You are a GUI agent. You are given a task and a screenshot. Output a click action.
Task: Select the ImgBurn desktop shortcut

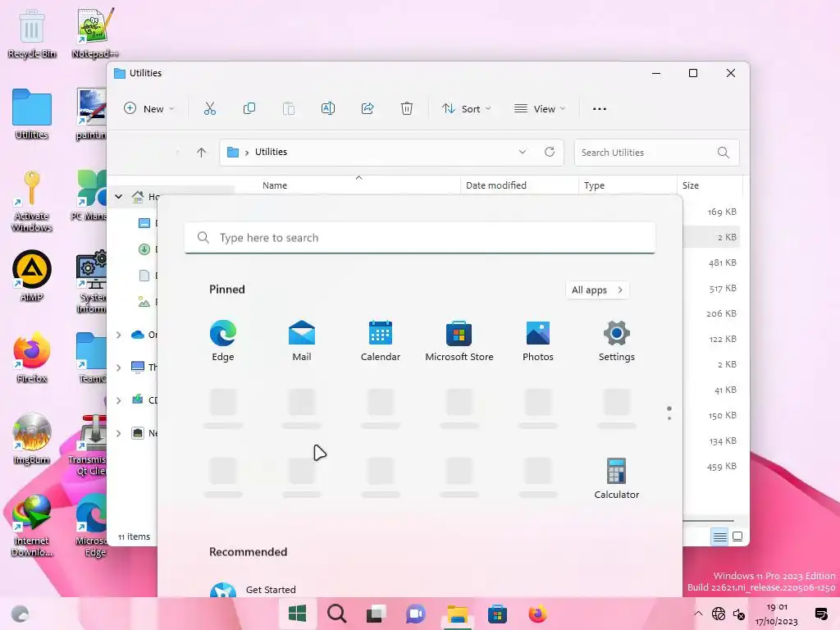click(32, 438)
